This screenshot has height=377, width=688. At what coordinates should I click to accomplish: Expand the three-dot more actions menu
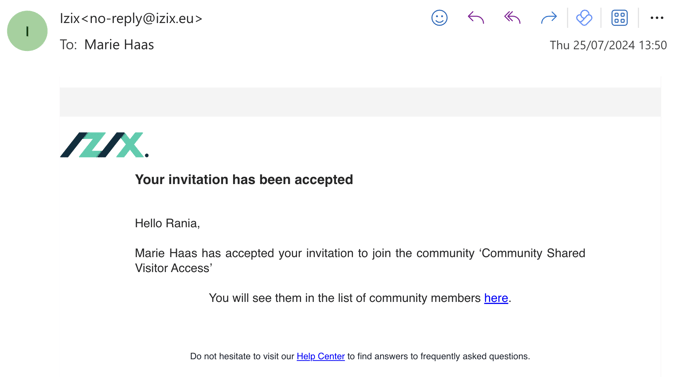tap(657, 18)
